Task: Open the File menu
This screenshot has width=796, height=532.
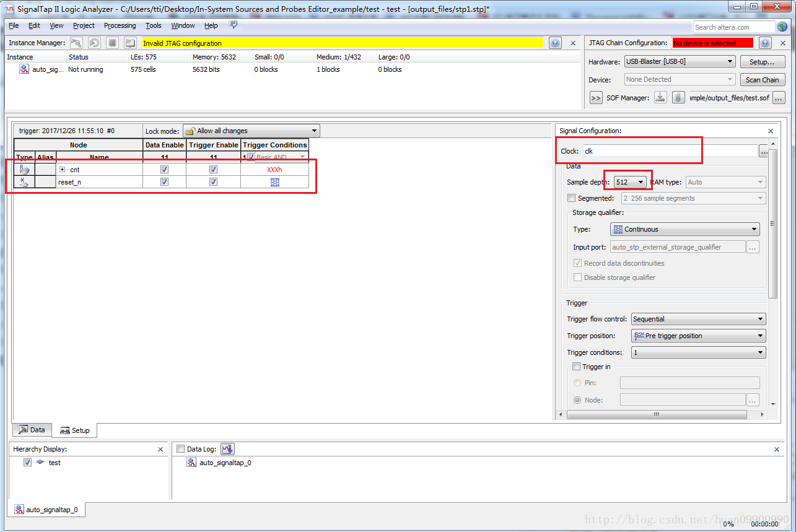Action: [x=14, y=25]
